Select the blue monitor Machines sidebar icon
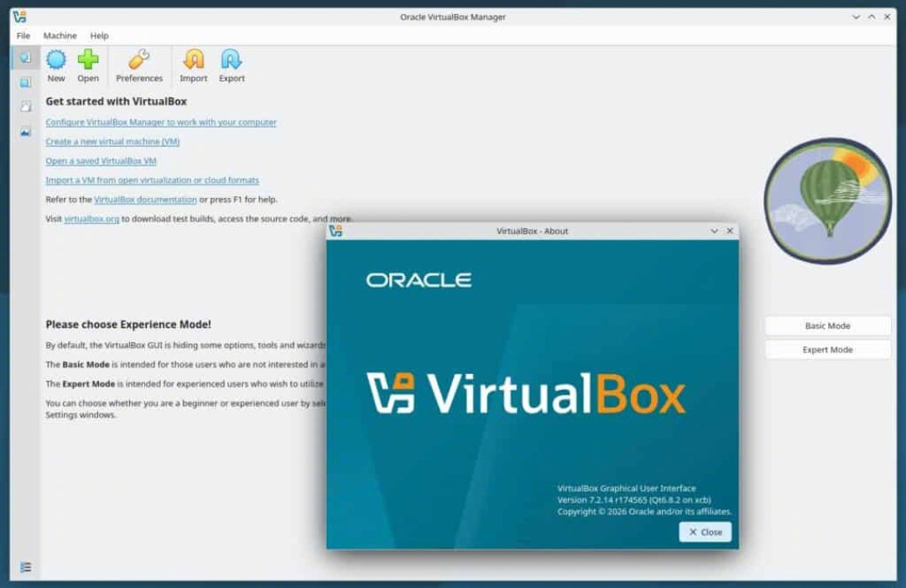 pos(25,82)
